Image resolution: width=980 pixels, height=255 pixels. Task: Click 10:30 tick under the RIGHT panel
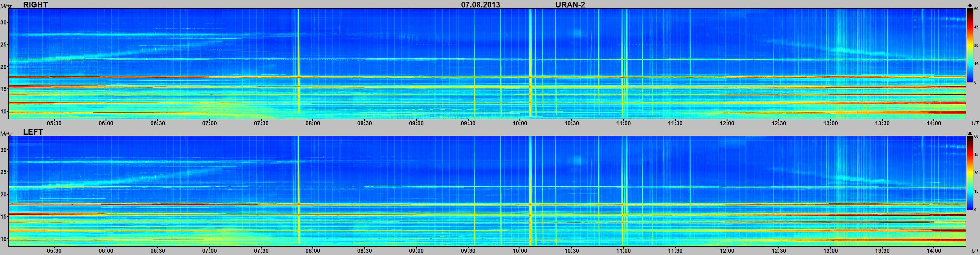(x=572, y=123)
